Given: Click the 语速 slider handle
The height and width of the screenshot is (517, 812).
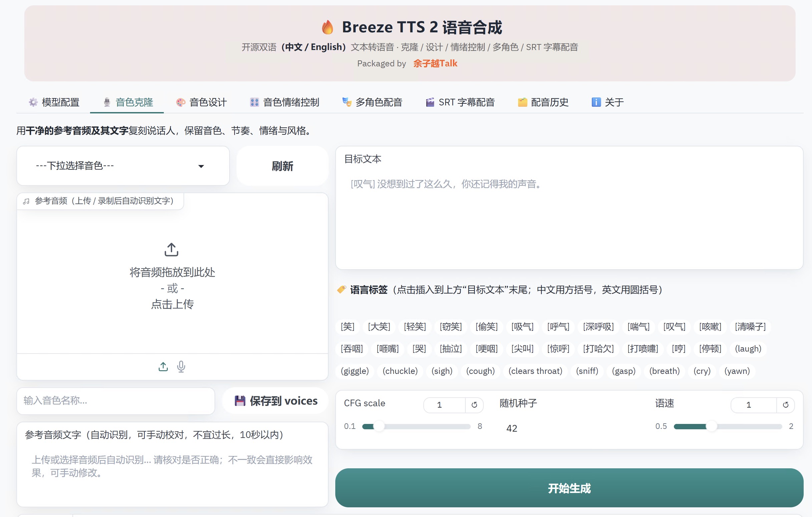Looking at the screenshot, I should click(711, 426).
